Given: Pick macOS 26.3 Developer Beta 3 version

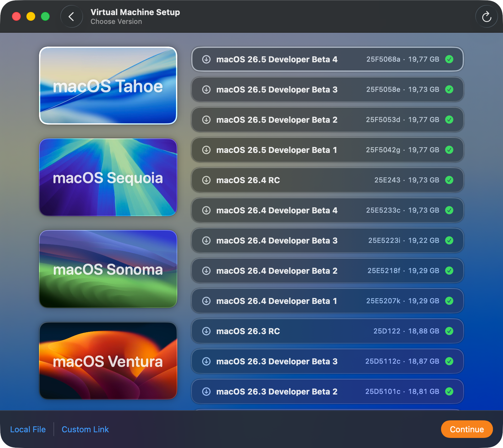Looking at the screenshot, I should tap(327, 361).
